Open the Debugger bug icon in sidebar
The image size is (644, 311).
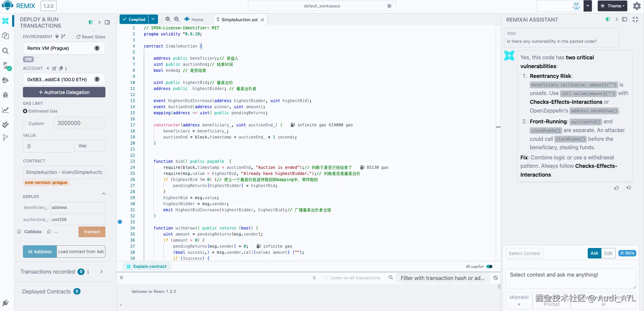pos(5,95)
